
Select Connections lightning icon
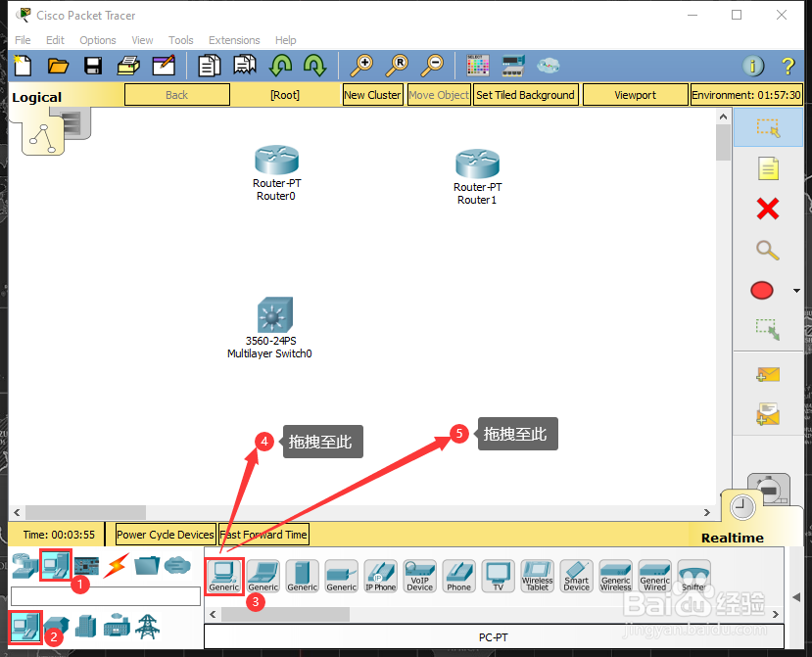point(117,565)
